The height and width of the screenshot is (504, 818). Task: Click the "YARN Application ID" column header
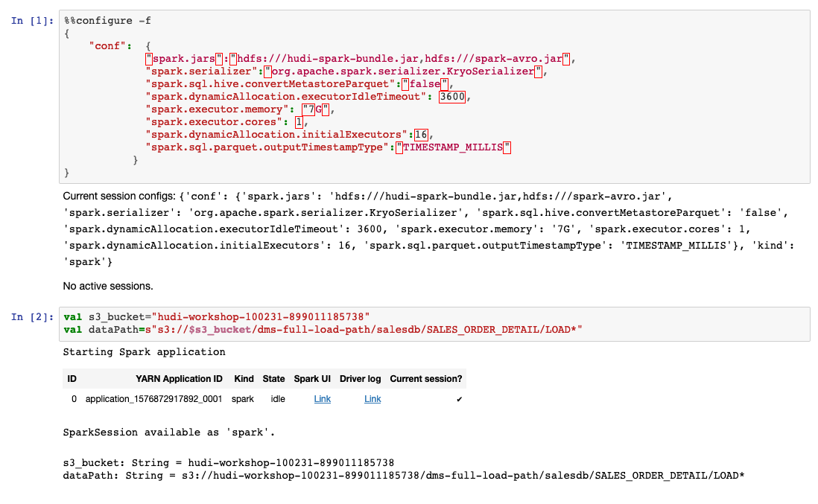click(x=179, y=379)
